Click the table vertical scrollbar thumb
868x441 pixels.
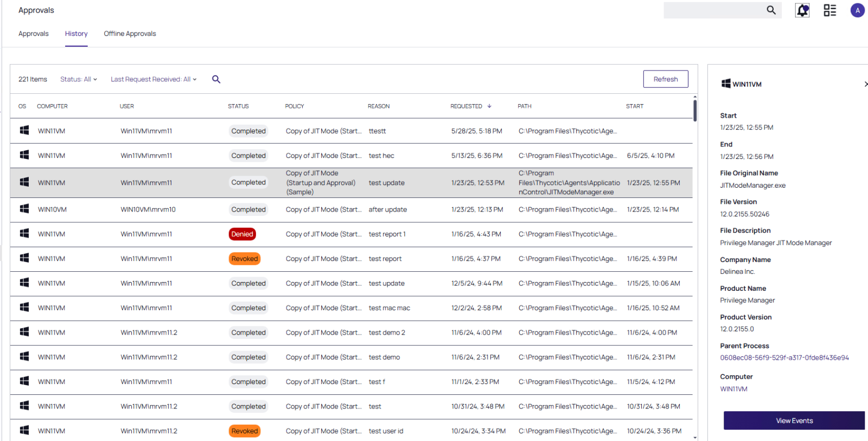(695, 110)
